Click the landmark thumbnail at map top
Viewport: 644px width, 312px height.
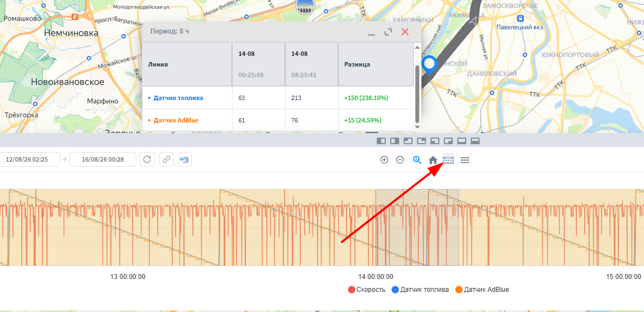pyautogui.click(x=305, y=5)
